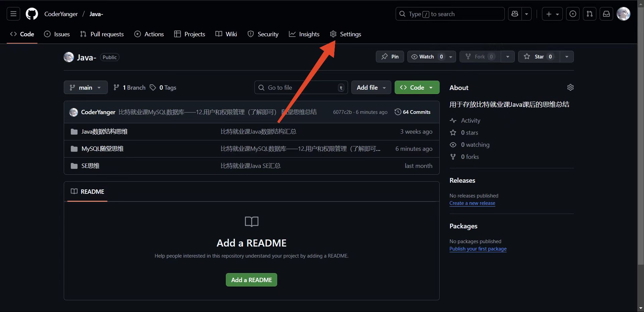
Task: Open the create new plus menu
Action: coord(552,14)
